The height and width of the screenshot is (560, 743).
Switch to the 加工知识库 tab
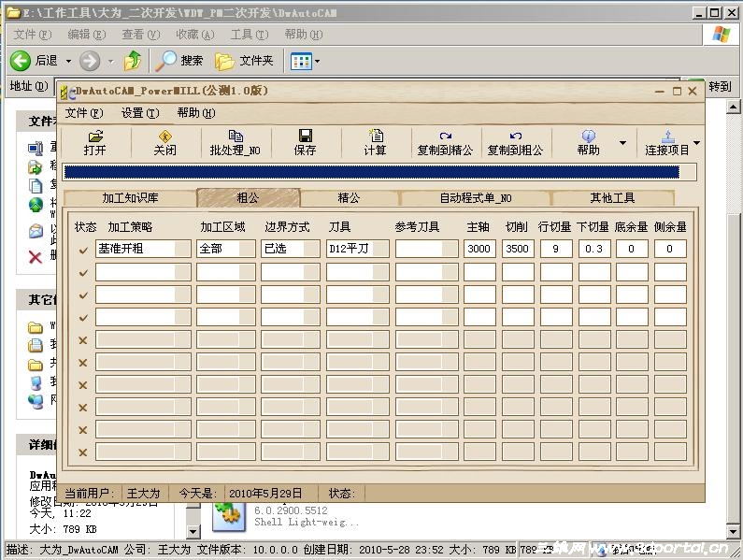coord(130,198)
